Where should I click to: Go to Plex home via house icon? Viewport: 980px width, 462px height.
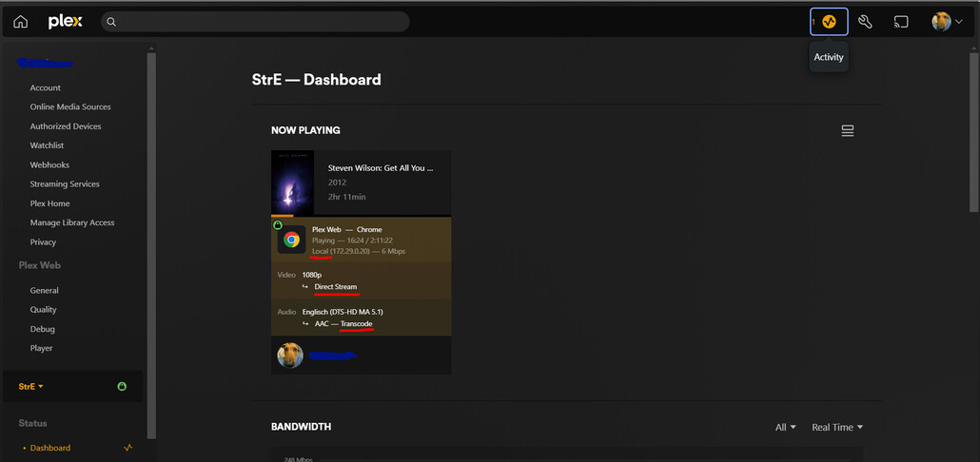[x=21, y=22]
